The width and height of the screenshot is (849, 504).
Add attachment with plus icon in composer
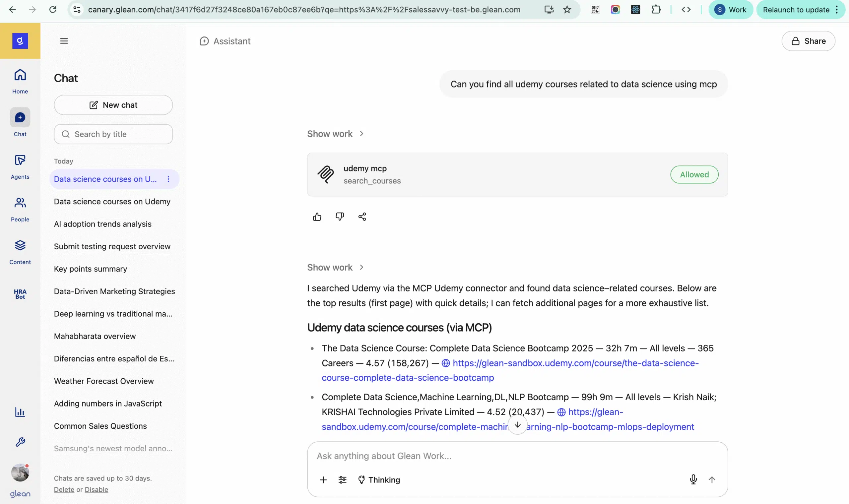coord(323,479)
